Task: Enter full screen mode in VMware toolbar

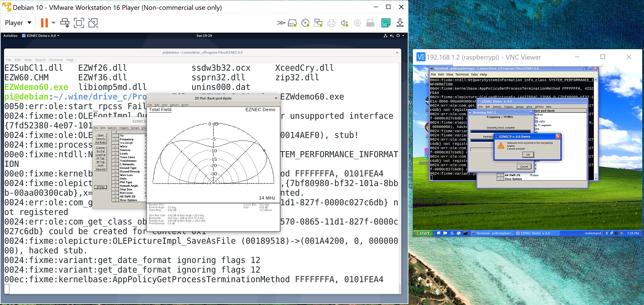Action: pyautogui.click(x=80, y=23)
